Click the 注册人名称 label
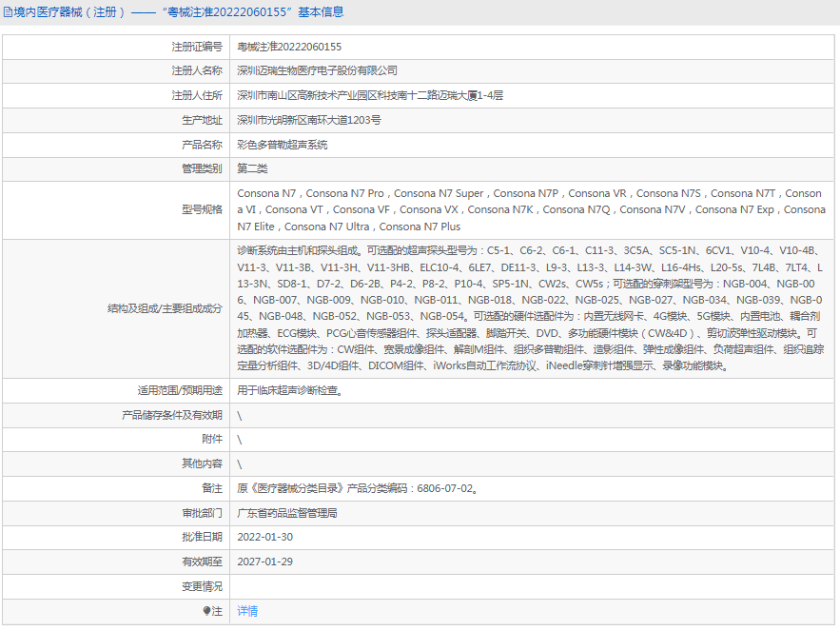The width and height of the screenshot is (840, 631). coord(197,70)
